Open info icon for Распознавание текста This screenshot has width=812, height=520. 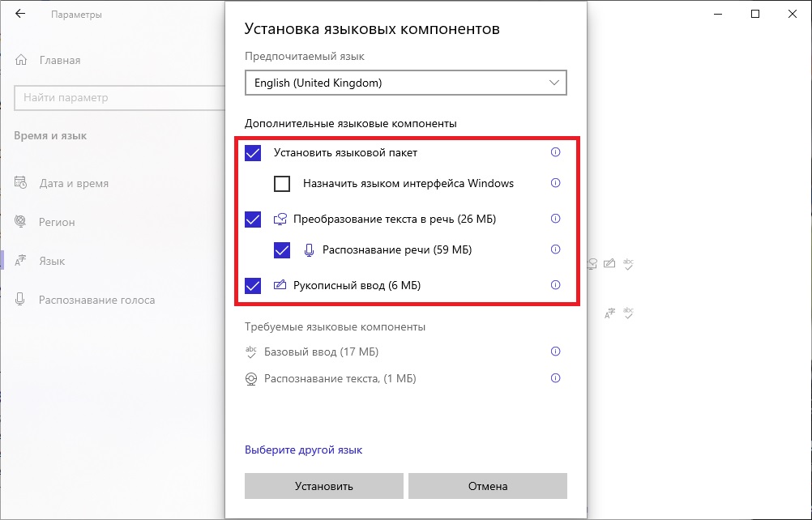pyautogui.click(x=555, y=378)
